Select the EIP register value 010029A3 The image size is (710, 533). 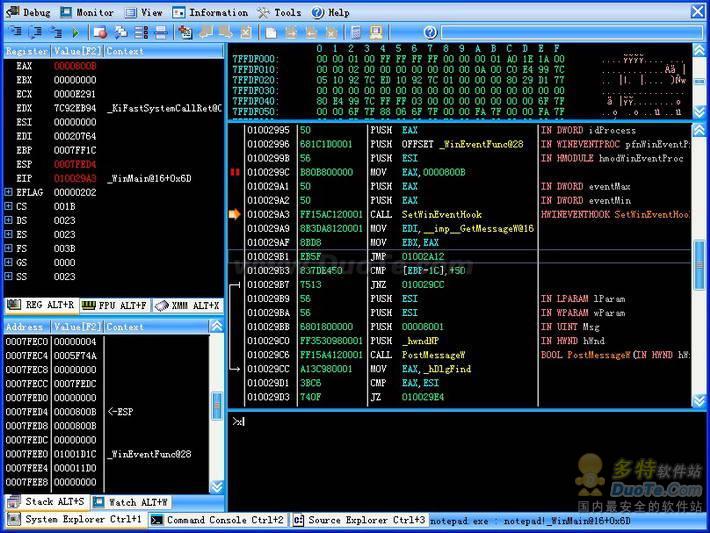click(x=75, y=178)
